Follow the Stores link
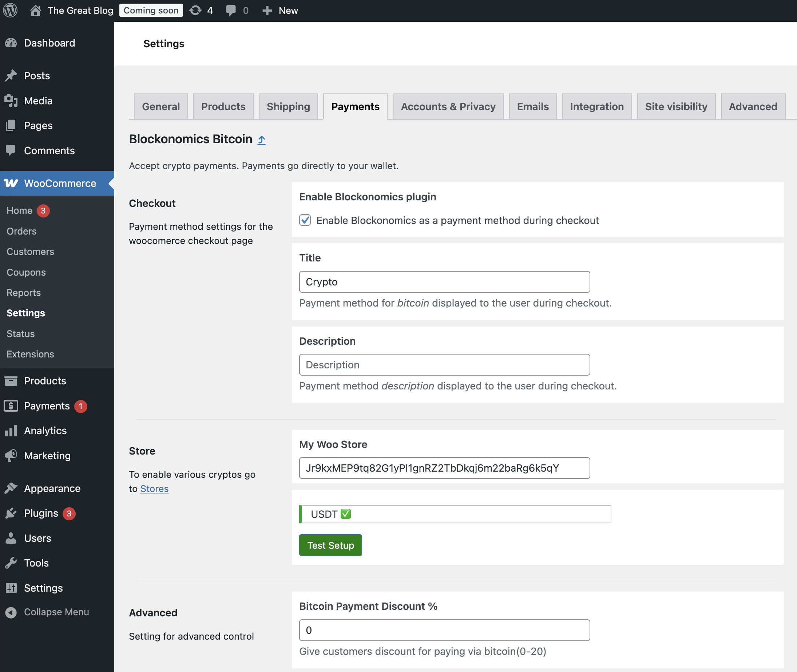Viewport: 797px width, 672px height. coord(154,488)
